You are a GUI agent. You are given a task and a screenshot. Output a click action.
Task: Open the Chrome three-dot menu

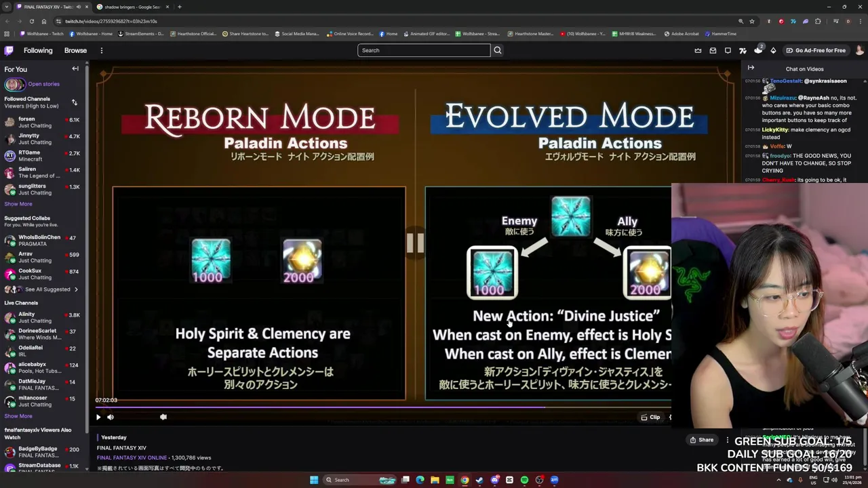tap(861, 21)
